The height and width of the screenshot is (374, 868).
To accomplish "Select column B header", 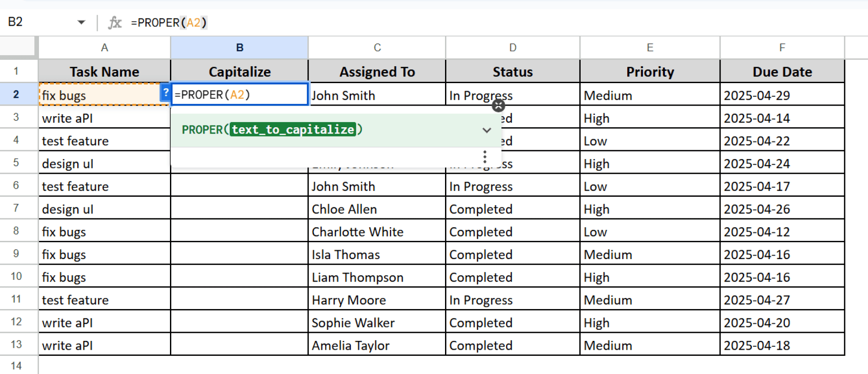I will tap(239, 47).
